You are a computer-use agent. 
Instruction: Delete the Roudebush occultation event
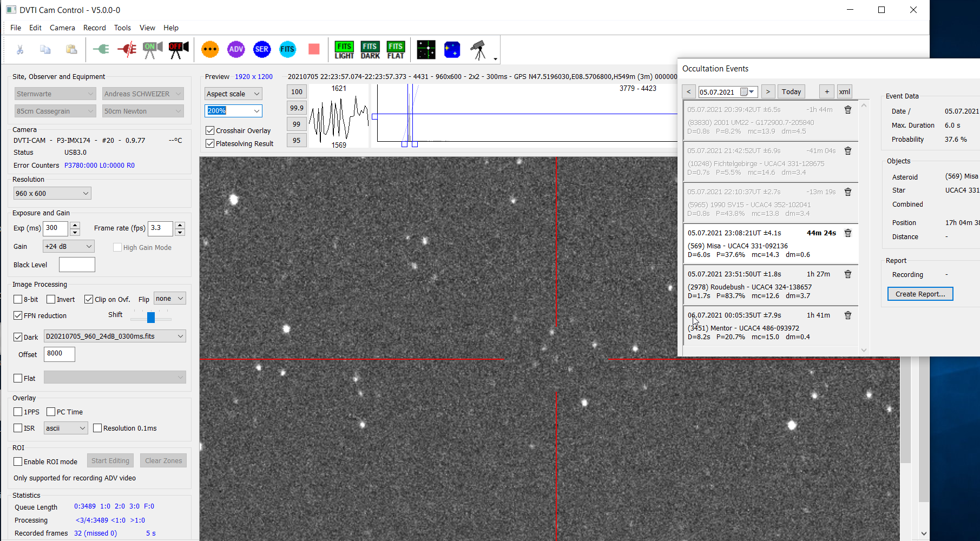848,274
